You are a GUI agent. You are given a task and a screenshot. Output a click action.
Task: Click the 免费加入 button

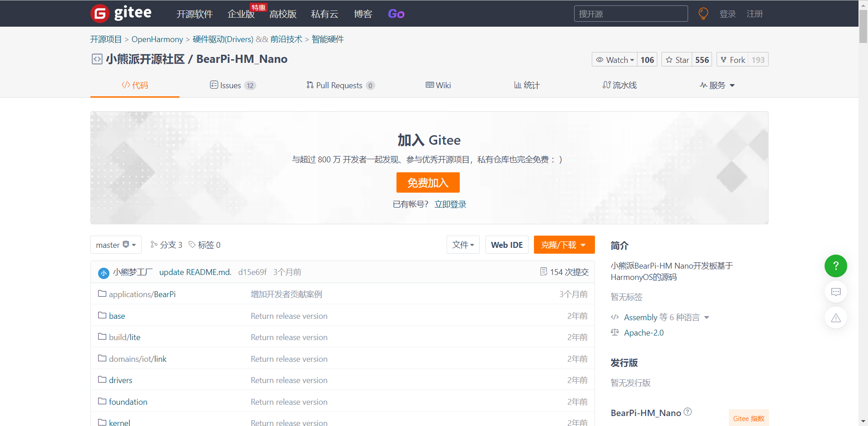[428, 183]
